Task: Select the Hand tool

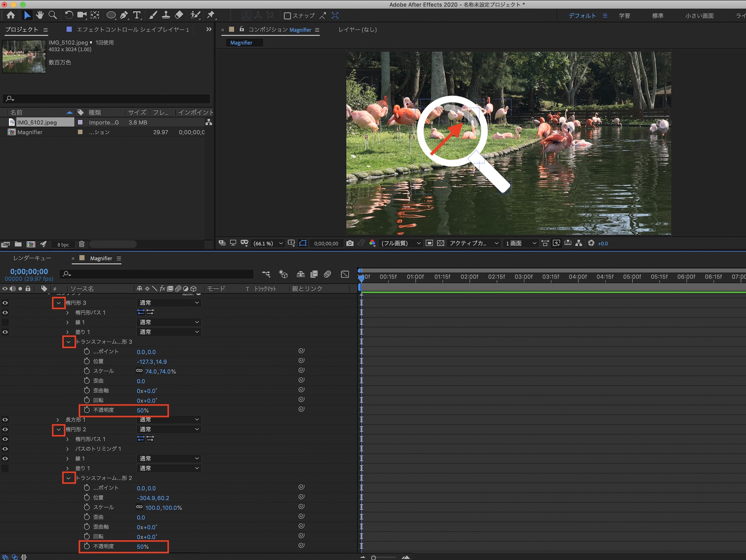Action: tap(40, 15)
